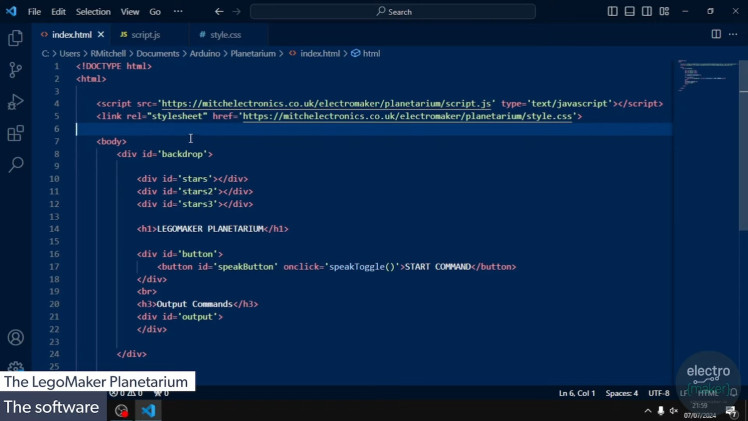
Task: Toggle the Secondary Side Bar layout button
Action: [x=646, y=12]
